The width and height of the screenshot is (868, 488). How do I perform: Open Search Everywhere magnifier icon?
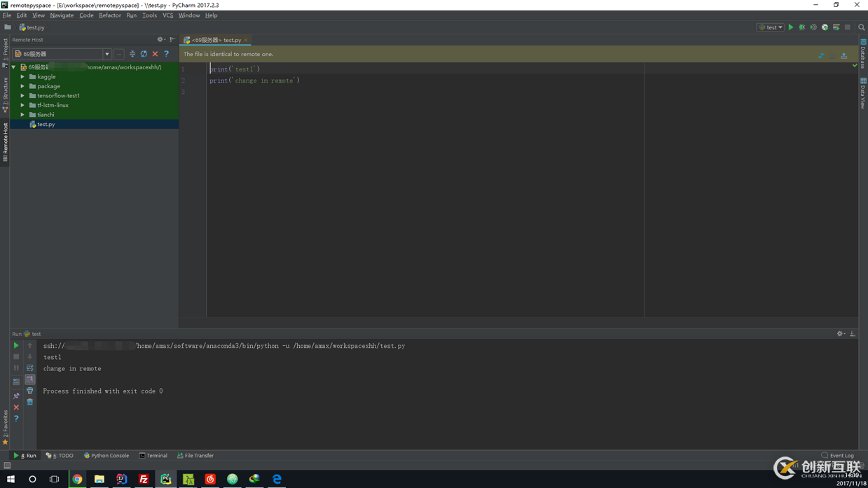861,27
